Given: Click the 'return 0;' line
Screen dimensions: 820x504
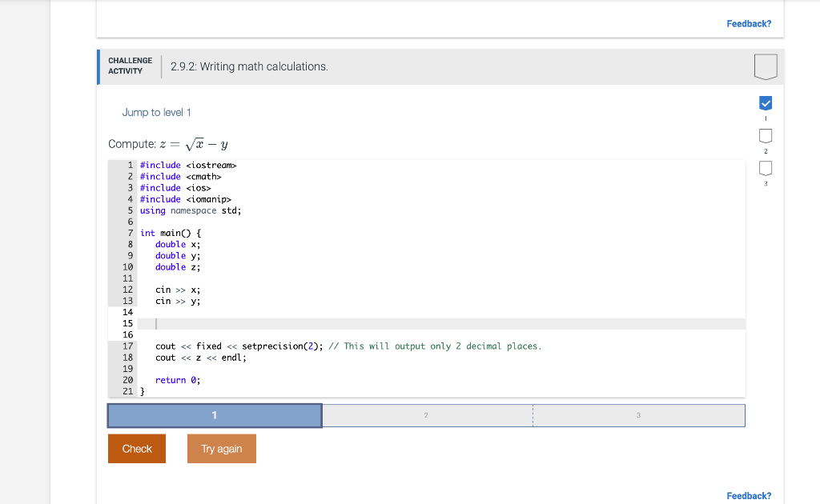Looking at the screenshot, I should [178, 380].
